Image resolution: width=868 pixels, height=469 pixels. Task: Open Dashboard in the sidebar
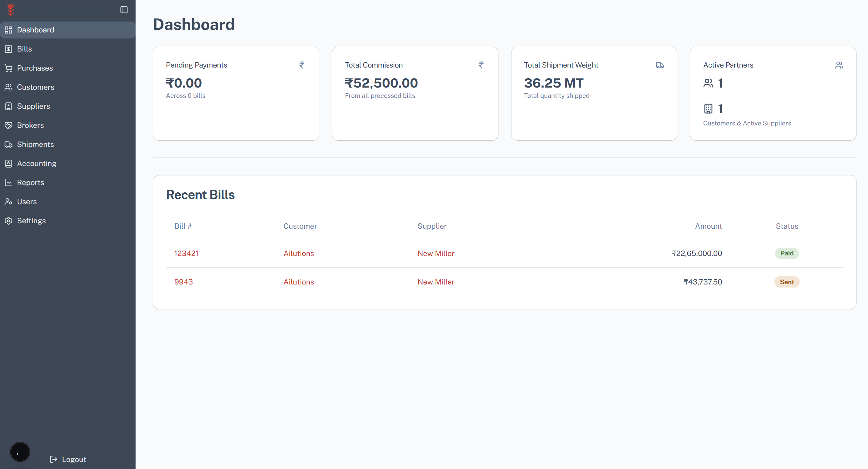pyautogui.click(x=68, y=30)
